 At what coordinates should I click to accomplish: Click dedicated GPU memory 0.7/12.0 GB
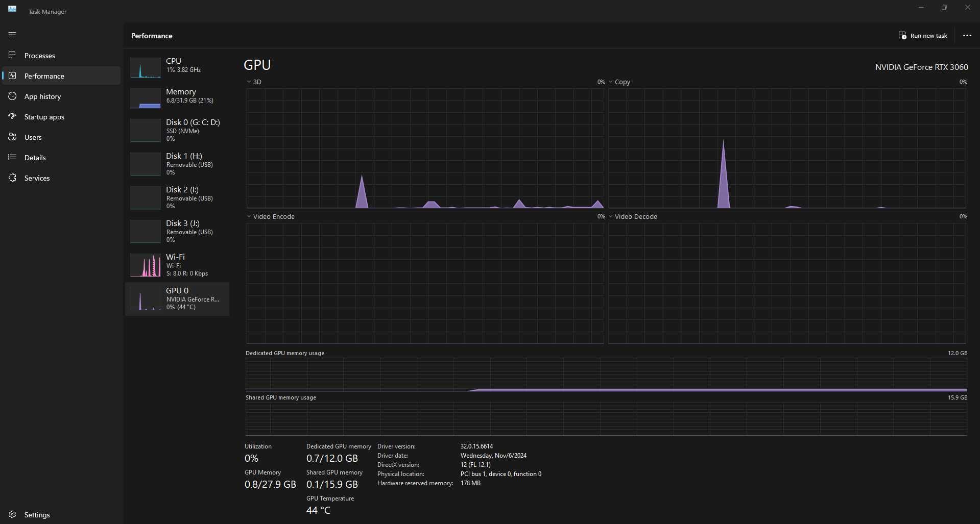coord(332,458)
